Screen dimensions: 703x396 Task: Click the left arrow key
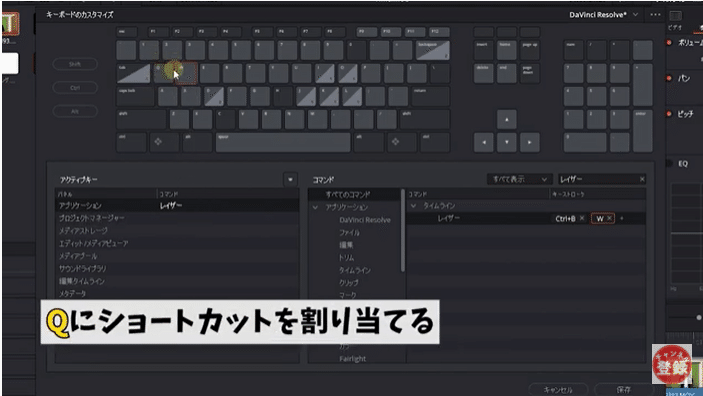click(x=484, y=142)
